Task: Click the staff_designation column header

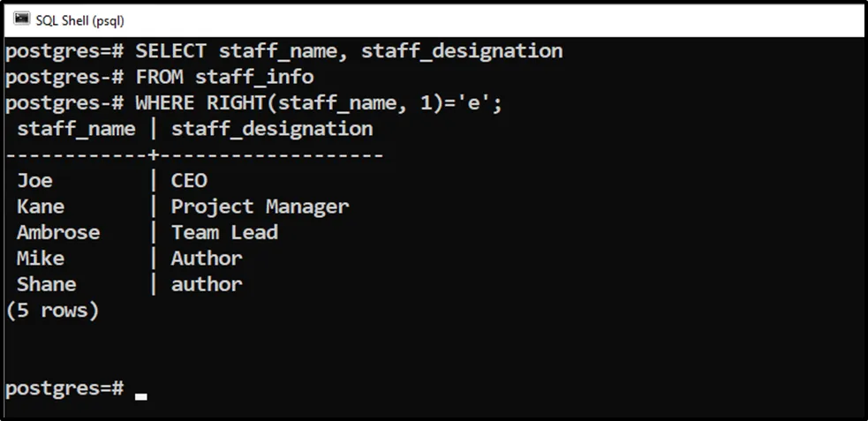Action: click(272, 129)
